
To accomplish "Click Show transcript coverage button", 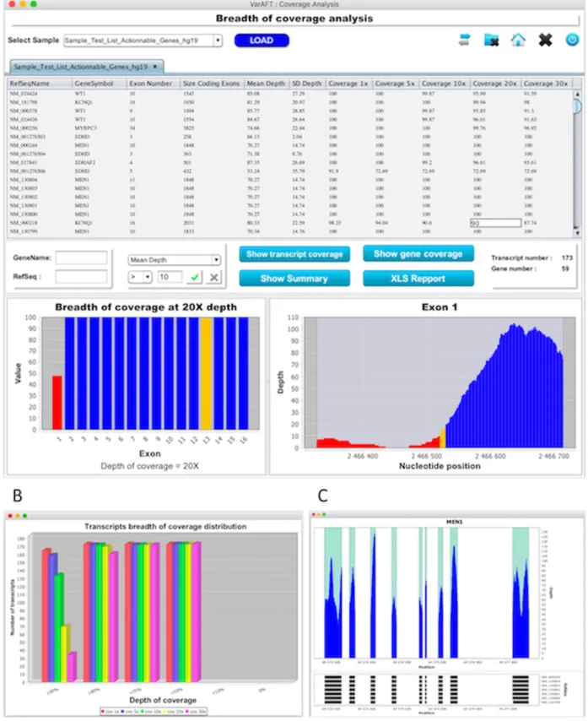I will click(x=294, y=254).
